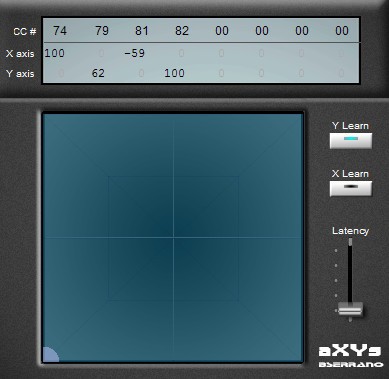Screen dimensions: 389x379
Task: Click the "Latency" label
Action: coord(351,231)
